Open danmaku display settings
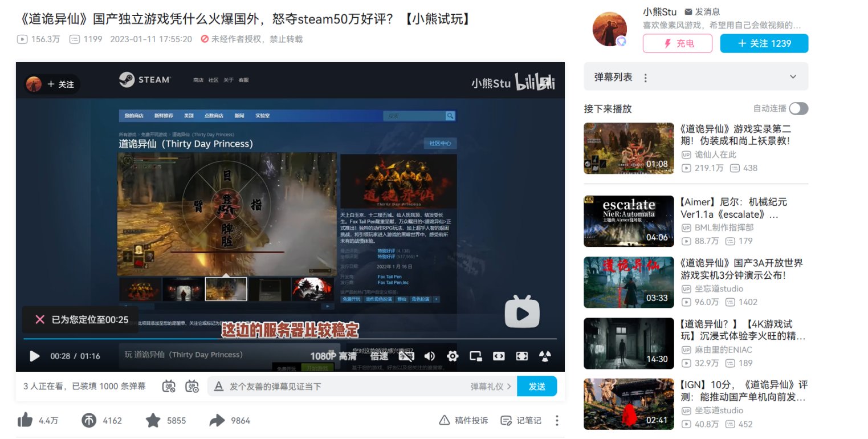Image resolution: width=868 pixels, height=439 pixels. click(192, 387)
